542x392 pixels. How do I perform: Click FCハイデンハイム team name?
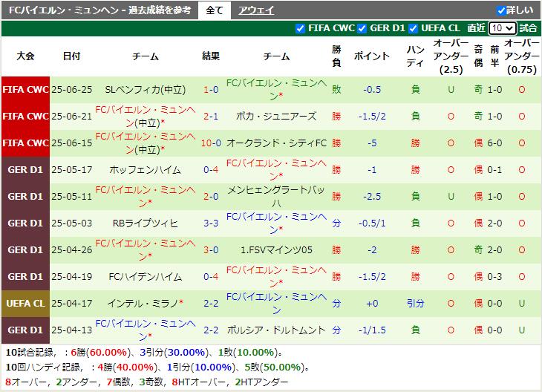click(x=146, y=276)
